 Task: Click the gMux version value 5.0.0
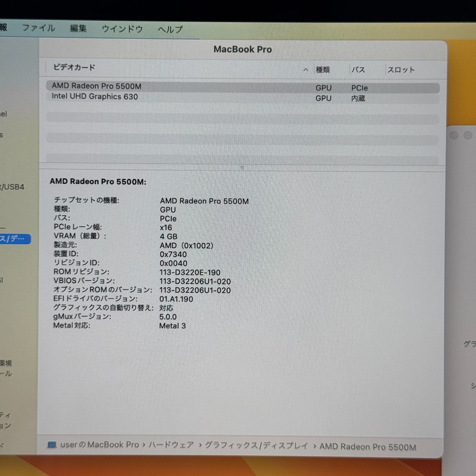pos(168,317)
